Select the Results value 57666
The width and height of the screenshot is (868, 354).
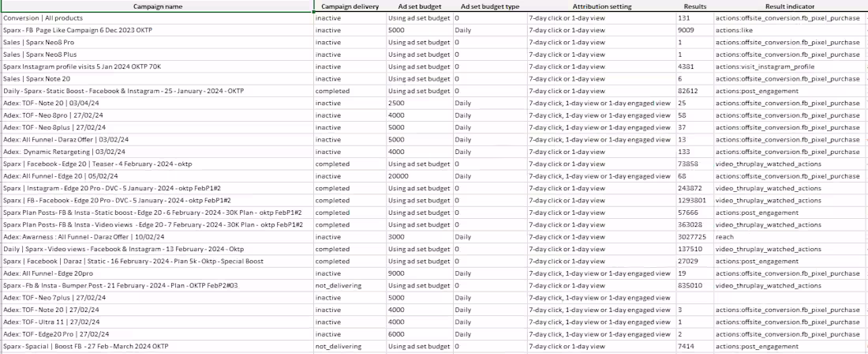694,213
